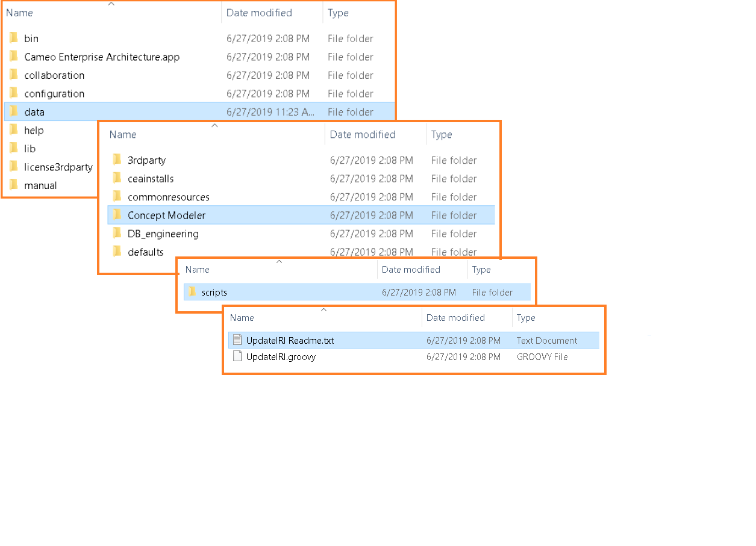Select the 'lib' folder name

point(30,148)
